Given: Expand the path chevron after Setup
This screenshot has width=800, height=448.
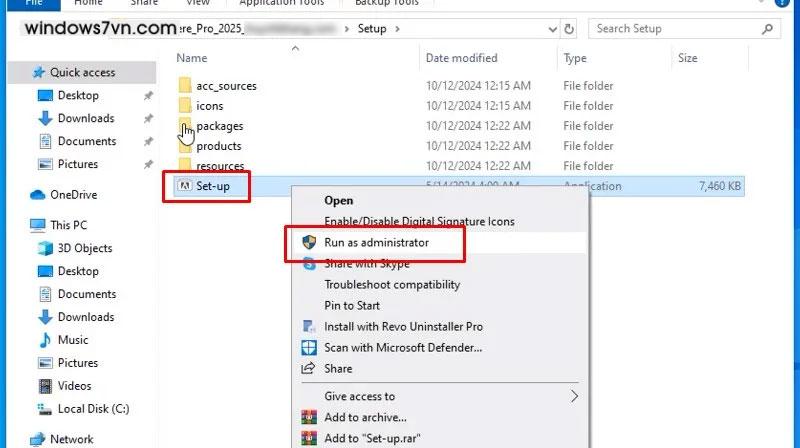Looking at the screenshot, I should pyautogui.click(x=397, y=29).
